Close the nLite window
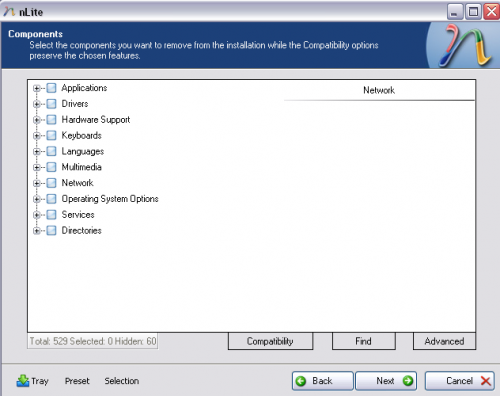This screenshot has width=500, height=396. [x=491, y=12]
